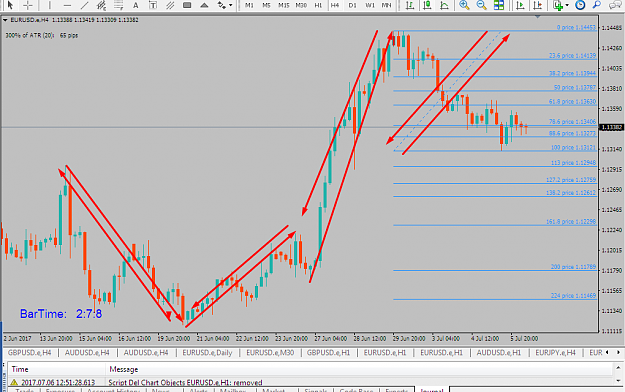Click the current price tag 1.13382
Viewport: 625px width, 392px height.
pyautogui.click(x=611, y=127)
